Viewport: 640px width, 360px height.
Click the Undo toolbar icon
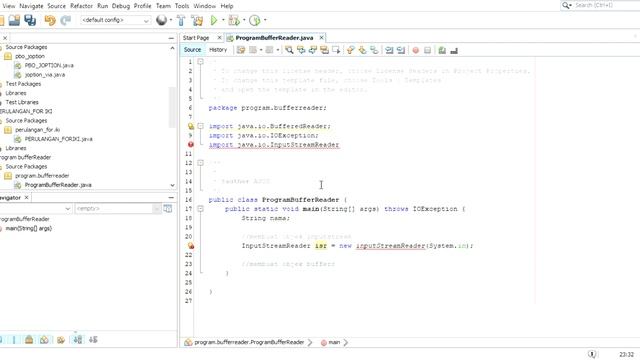[x=50, y=20]
